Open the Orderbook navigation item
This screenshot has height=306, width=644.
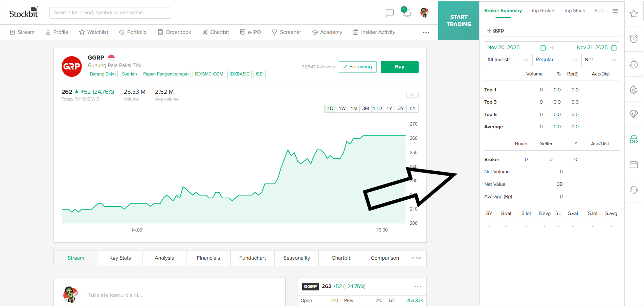click(x=175, y=32)
